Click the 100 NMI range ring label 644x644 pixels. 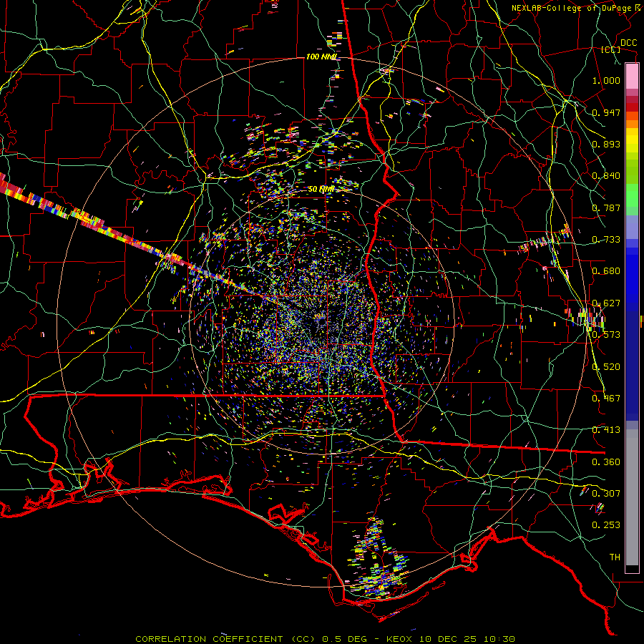[x=322, y=57]
